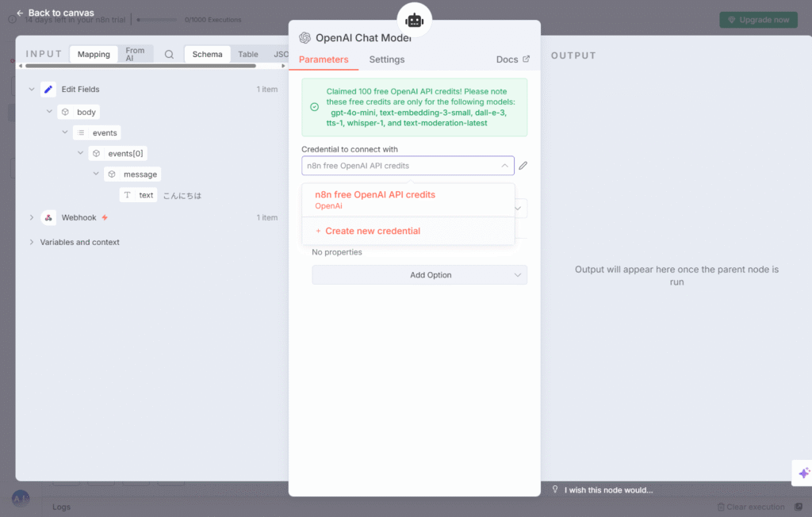The image size is (812, 517).
Task: Click the robot icon above the node panel
Action: tap(414, 20)
